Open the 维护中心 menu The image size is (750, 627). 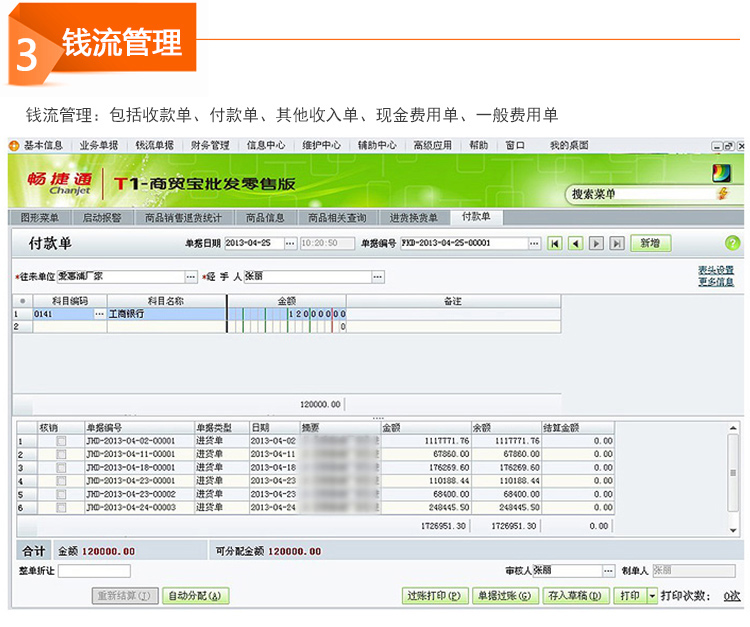pos(321,145)
